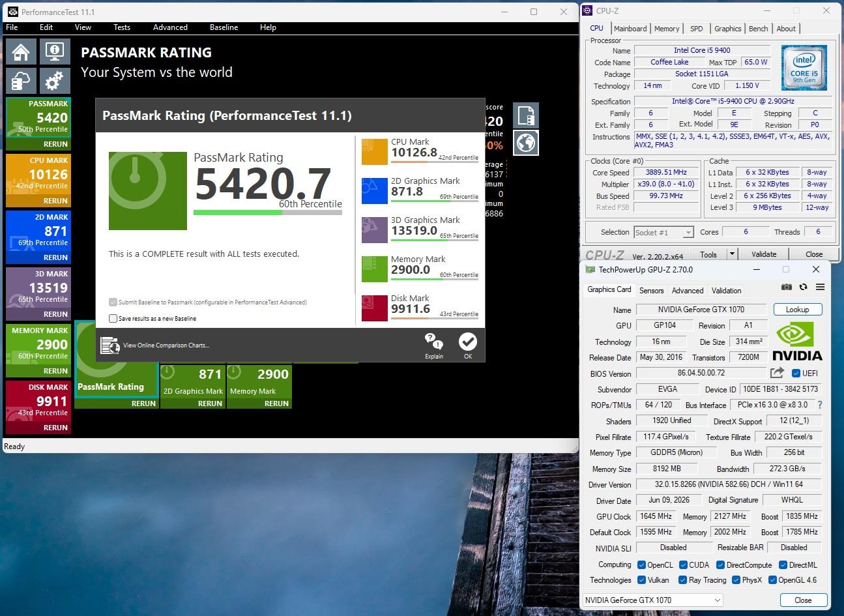Open the PerformanceTest home icon

pyautogui.click(x=21, y=51)
